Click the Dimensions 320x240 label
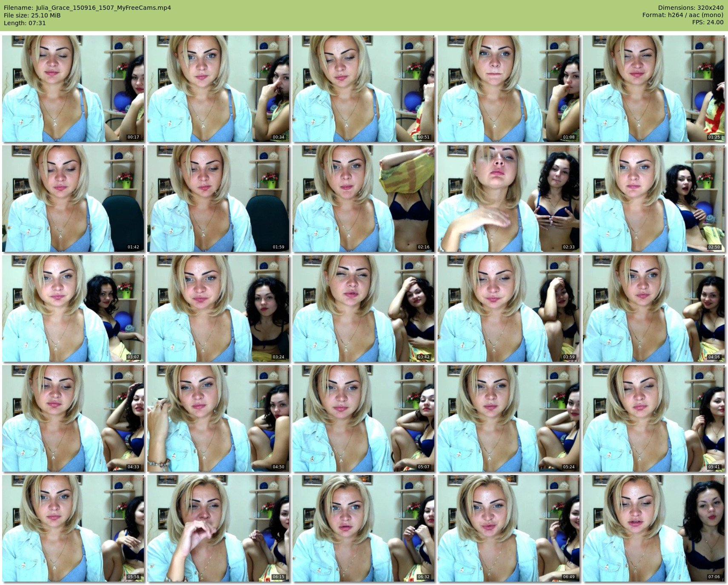 point(691,8)
